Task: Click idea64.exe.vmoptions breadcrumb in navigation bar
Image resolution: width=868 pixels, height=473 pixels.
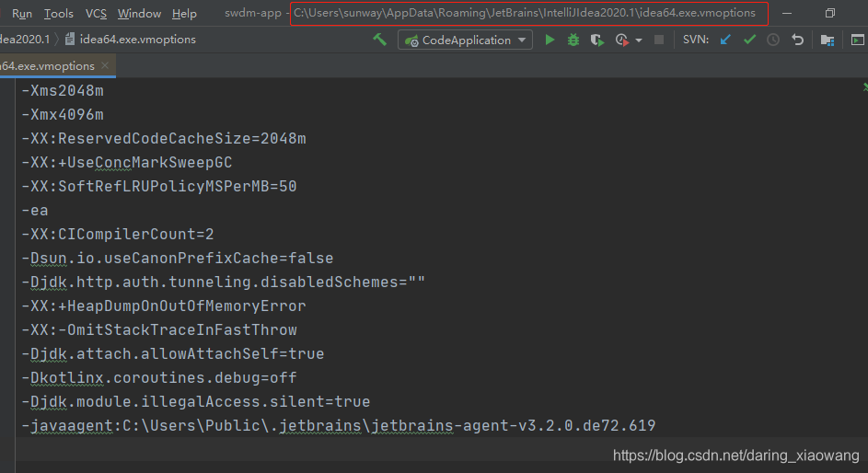Action: 131,40
